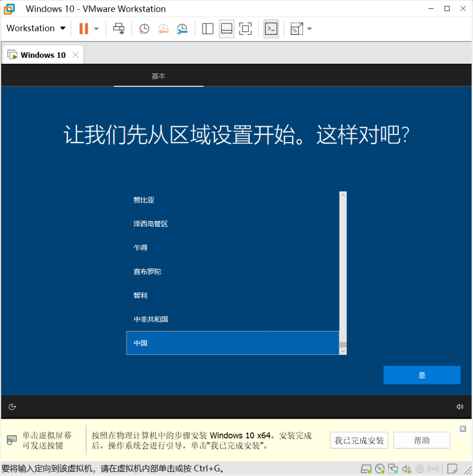Toggle the thumbnail bar view
The width and height of the screenshot is (473, 476).
click(x=227, y=29)
